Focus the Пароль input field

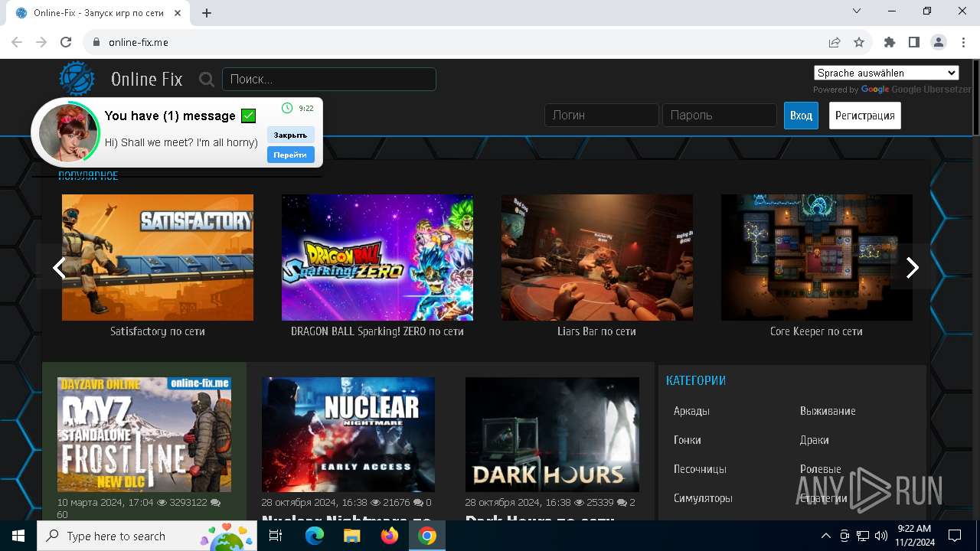point(720,116)
